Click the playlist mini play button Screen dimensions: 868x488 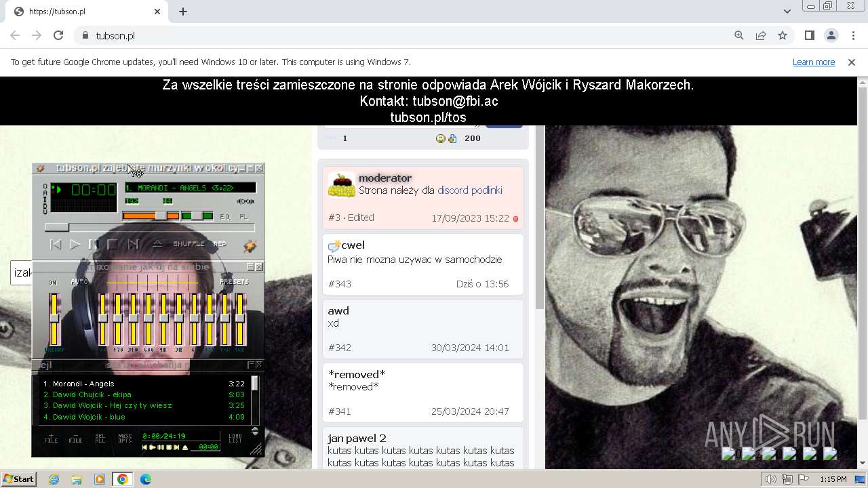pyautogui.click(x=153, y=447)
